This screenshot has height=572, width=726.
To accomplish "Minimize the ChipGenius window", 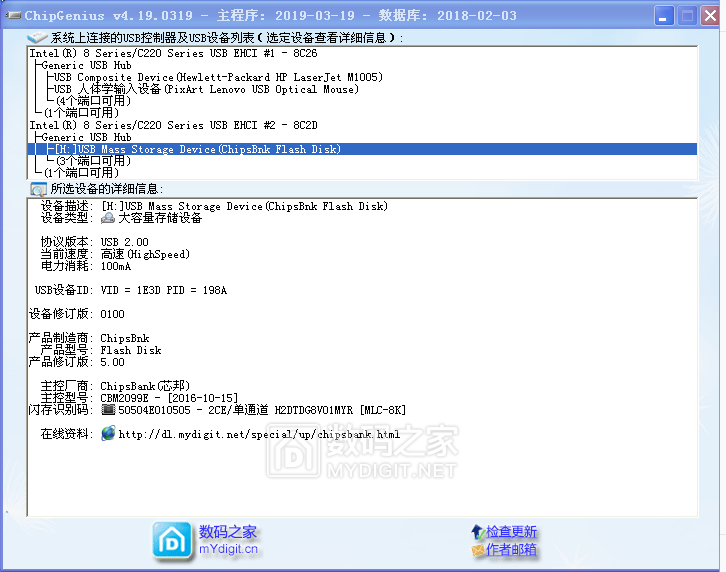I will click(664, 15).
